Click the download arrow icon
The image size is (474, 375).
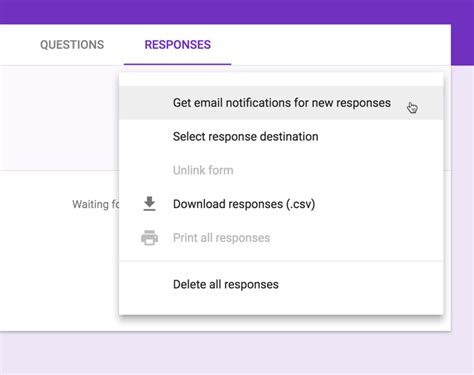pos(149,203)
